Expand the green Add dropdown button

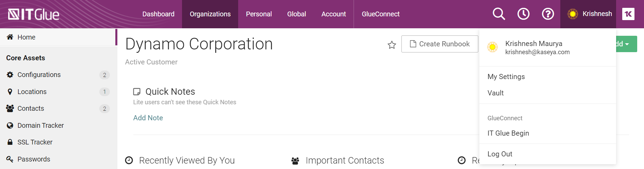pyautogui.click(x=626, y=44)
